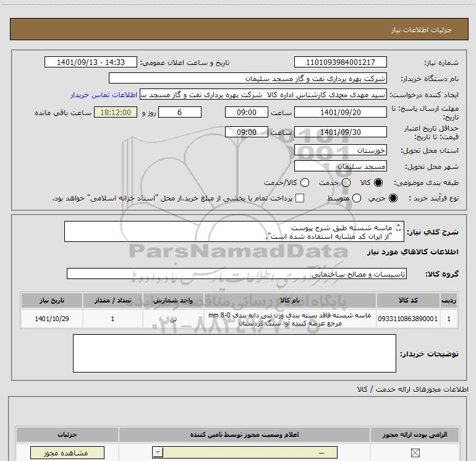Click the خوزستان province field
Viewport: 476px width, 461px height.
[340, 150]
